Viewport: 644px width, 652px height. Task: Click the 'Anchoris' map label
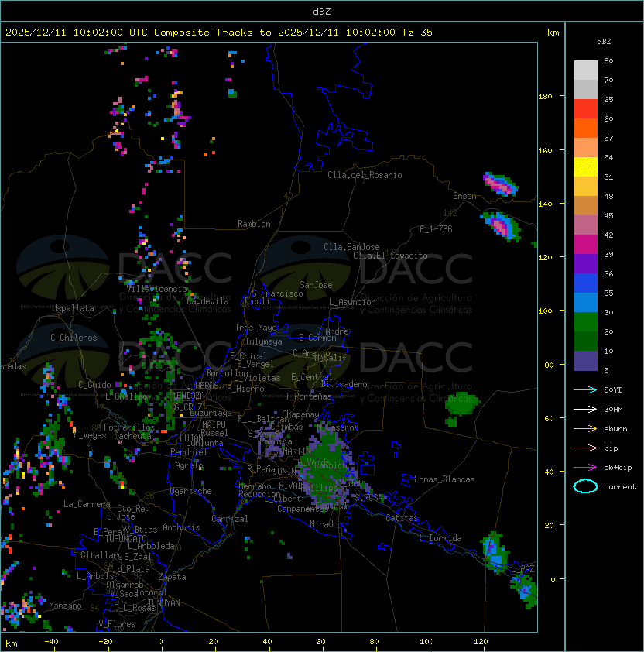(x=181, y=527)
